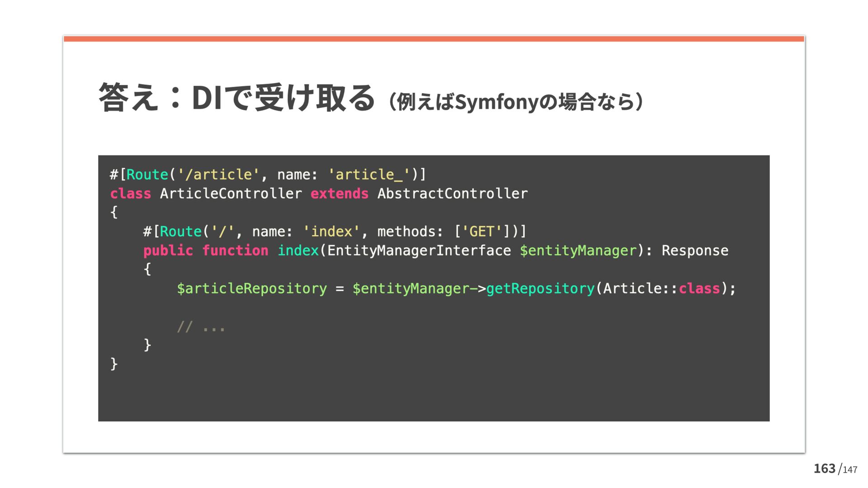Click the 'public' keyword in the code
The height and width of the screenshot is (488, 868).
[168, 250]
